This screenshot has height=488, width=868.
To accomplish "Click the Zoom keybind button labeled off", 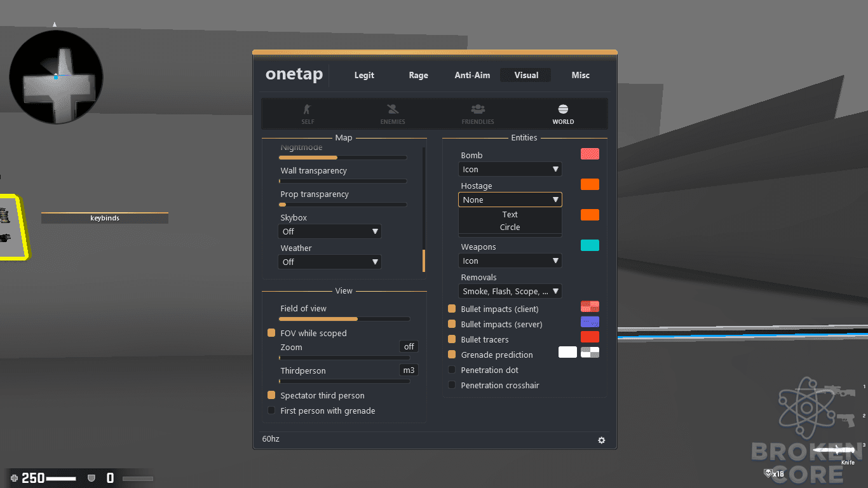I will click(x=409, y=346).
